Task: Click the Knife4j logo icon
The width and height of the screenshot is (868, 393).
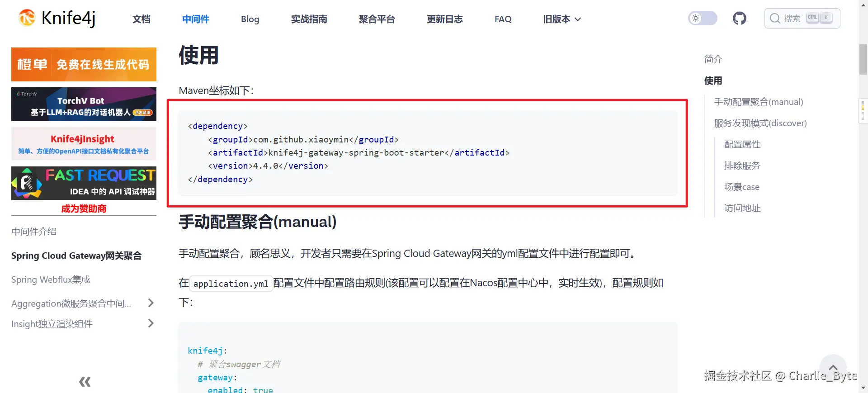Action: [27, 18]
